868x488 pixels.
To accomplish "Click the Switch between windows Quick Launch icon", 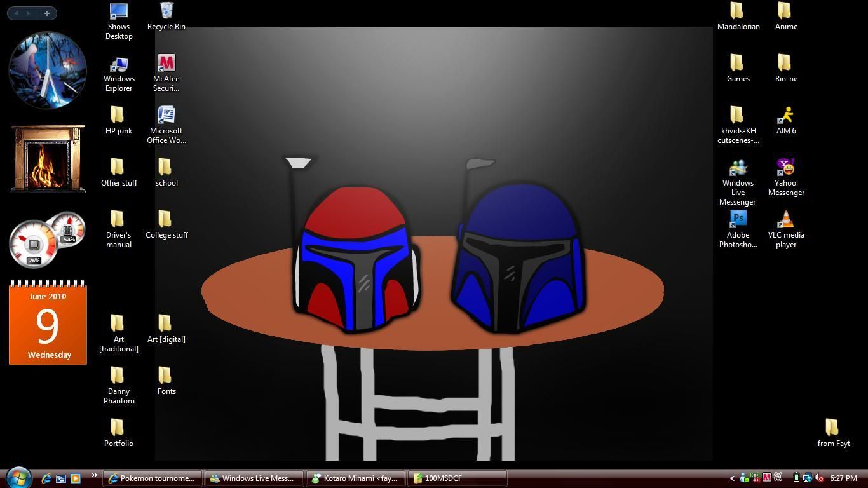I will [61, 478].
